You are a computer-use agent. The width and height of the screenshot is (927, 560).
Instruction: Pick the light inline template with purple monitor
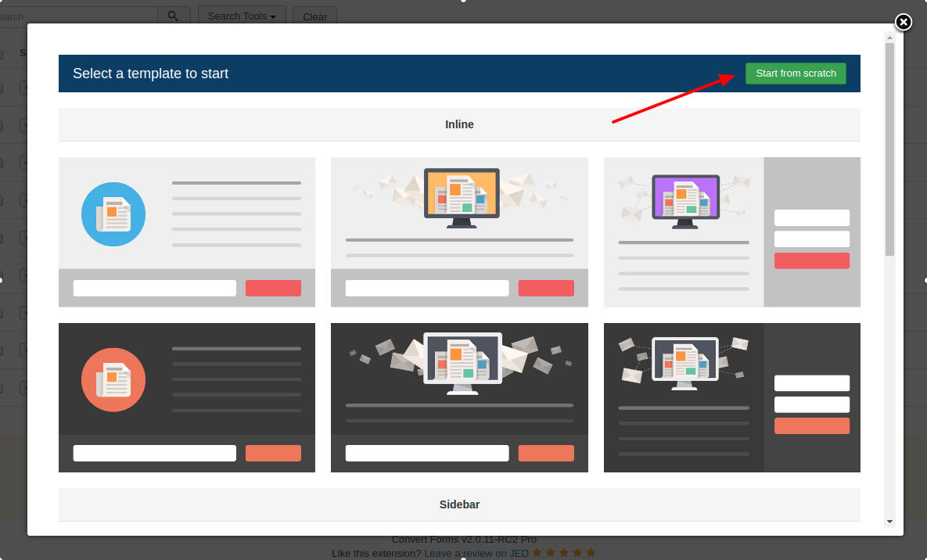732,232
